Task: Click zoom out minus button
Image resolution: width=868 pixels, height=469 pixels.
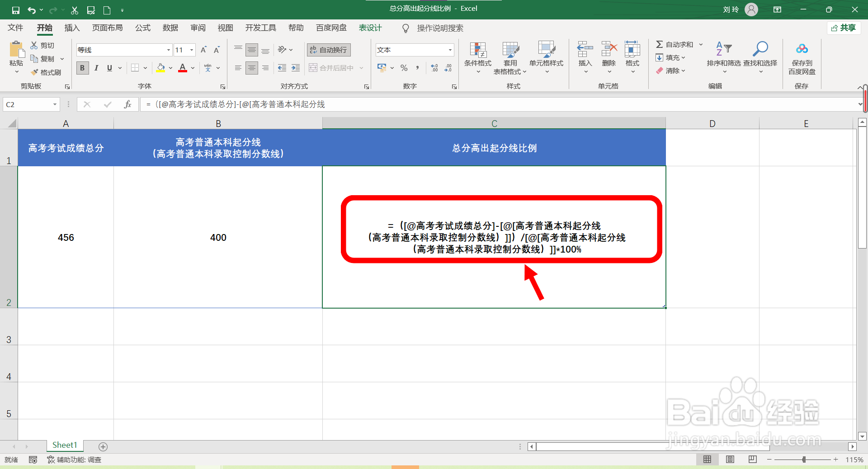Action: click(x=769, y=459)
